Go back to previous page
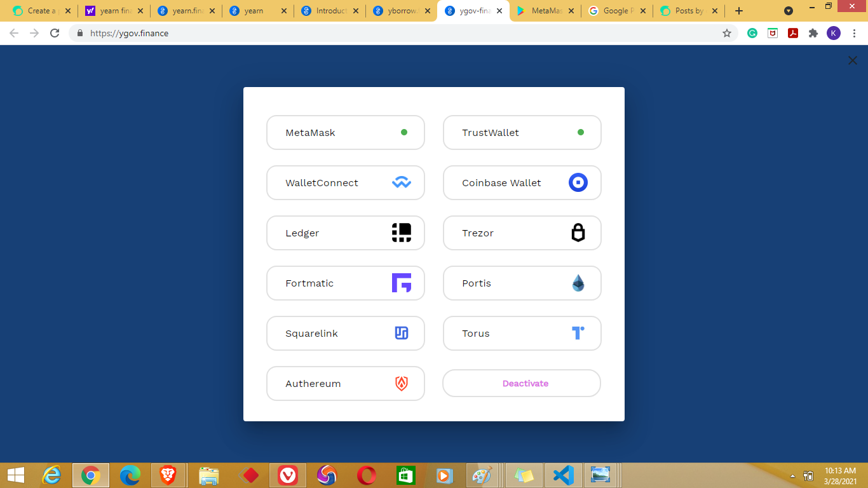 click(14, 33)
